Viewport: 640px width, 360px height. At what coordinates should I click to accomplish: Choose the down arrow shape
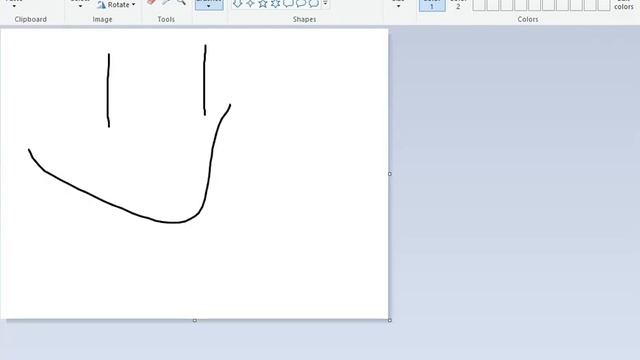coord(238,3)
